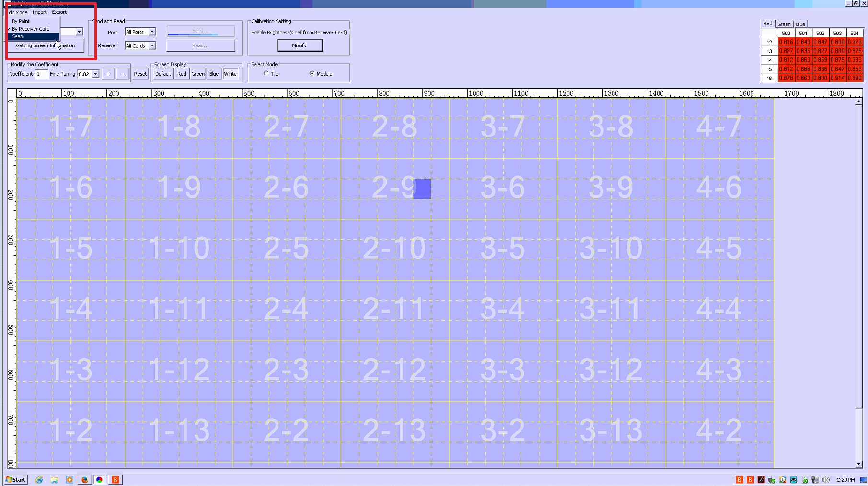This screenshot has height=486, width=868.
Task: Switch to Firefox in the taskbar
Action: pos(85,479)
